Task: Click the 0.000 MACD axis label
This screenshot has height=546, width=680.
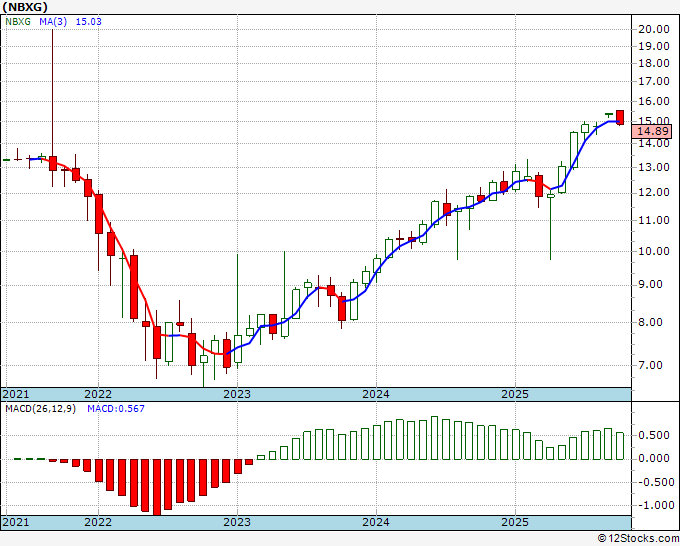Action: click(x=654, y=458)
